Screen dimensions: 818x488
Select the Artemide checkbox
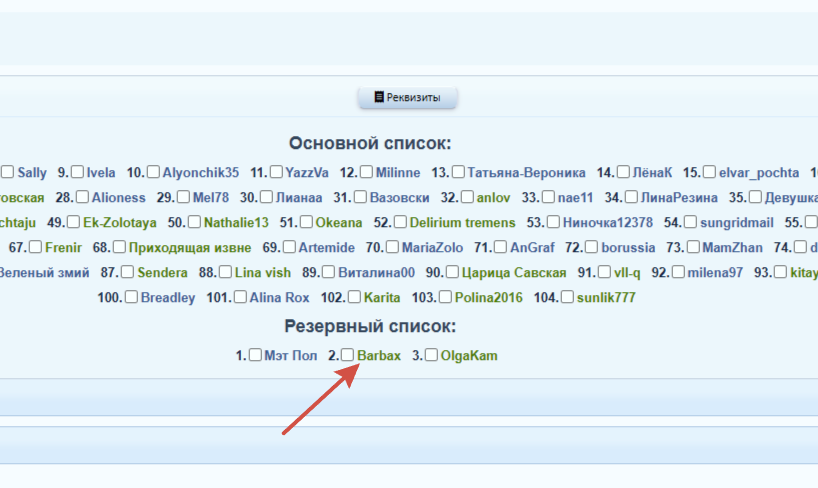point(289,247)
